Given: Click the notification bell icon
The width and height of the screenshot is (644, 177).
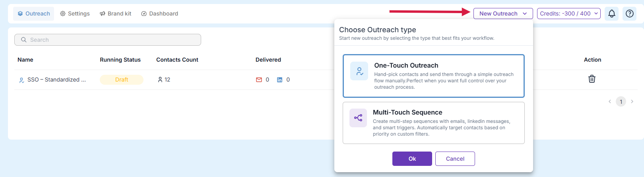Looking at the screenshot, I should pos(611,14).
